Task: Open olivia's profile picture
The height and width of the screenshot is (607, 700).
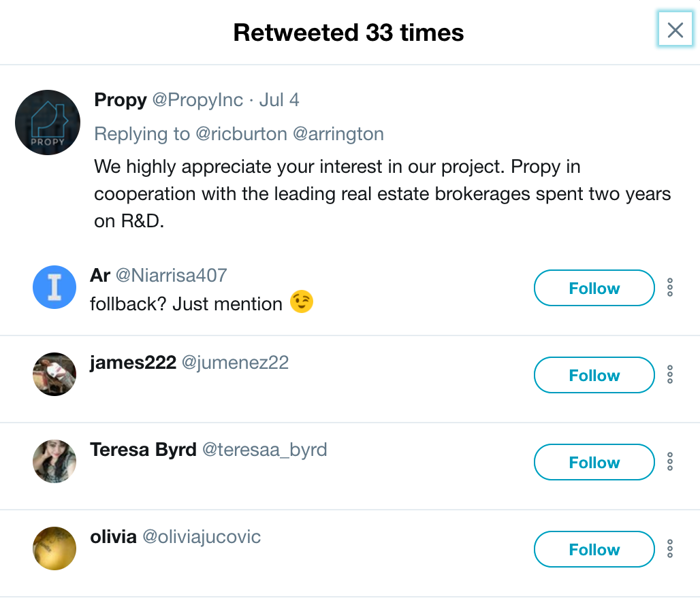Action: tap(54, 548)
